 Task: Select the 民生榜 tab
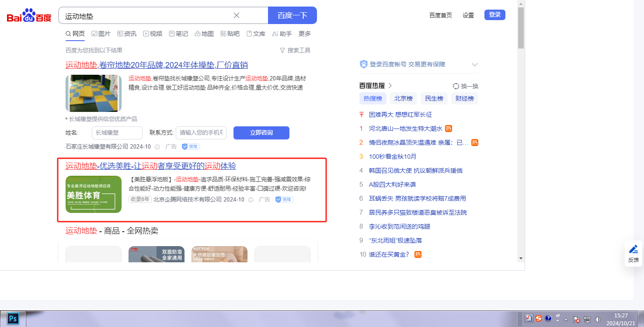(x=434, y=98)
